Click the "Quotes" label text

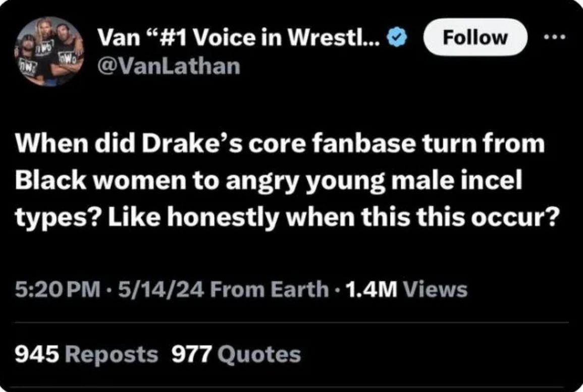coord(259,354)
